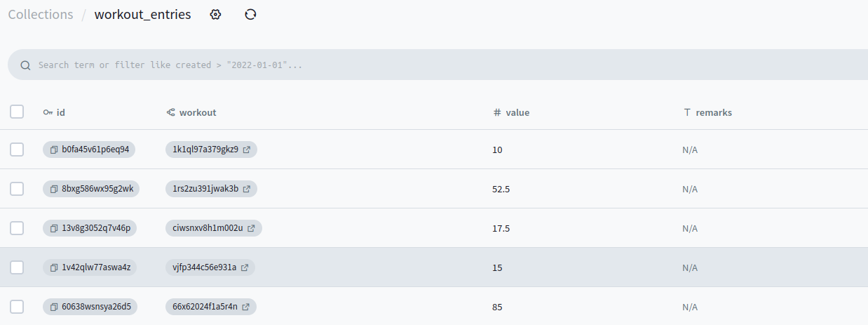Copy the id b0fa45v61p6eq94
The height and width of the screenshot is (325, 868).
54,150
